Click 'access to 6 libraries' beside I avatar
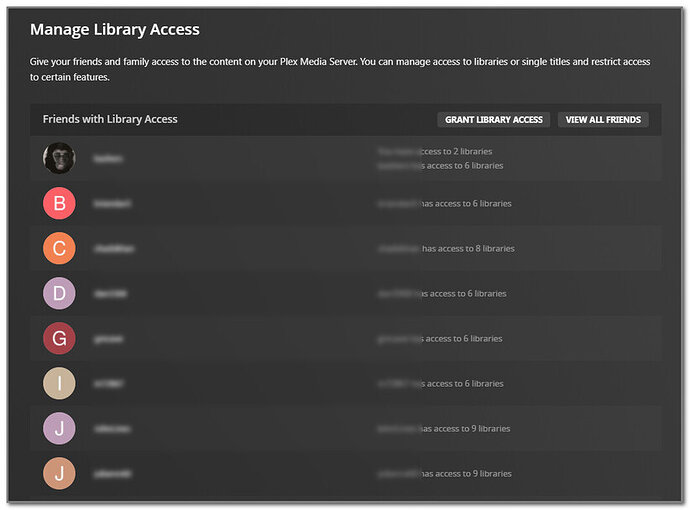690x510 pixels. [465, 384]
